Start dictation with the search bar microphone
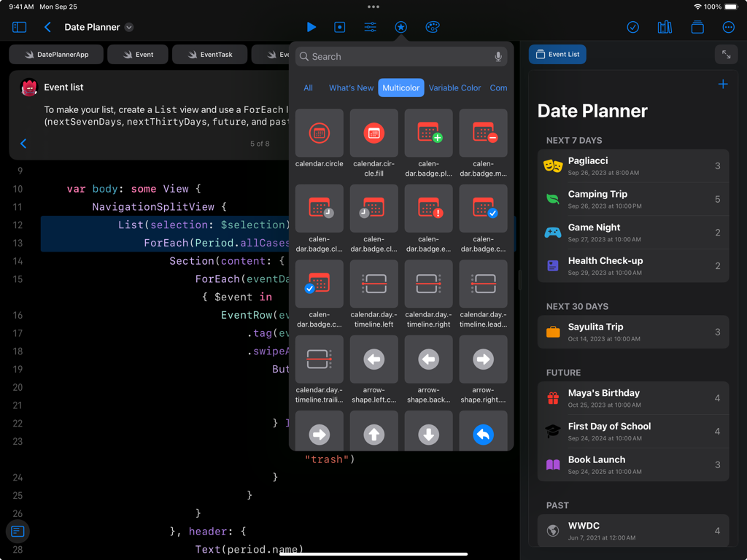This screenshot has width=747, height=560. click(498, 56)
